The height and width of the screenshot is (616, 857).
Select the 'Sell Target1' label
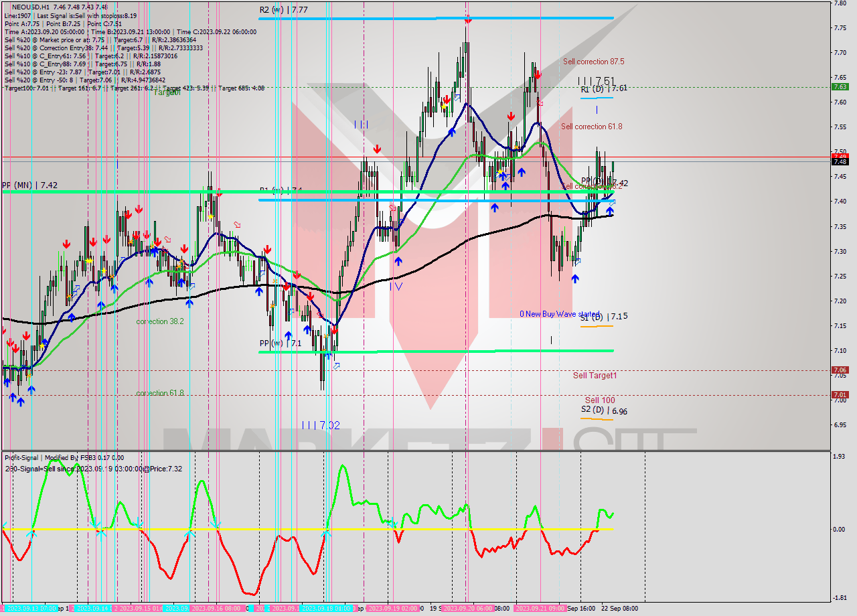[x=595, y=376]
